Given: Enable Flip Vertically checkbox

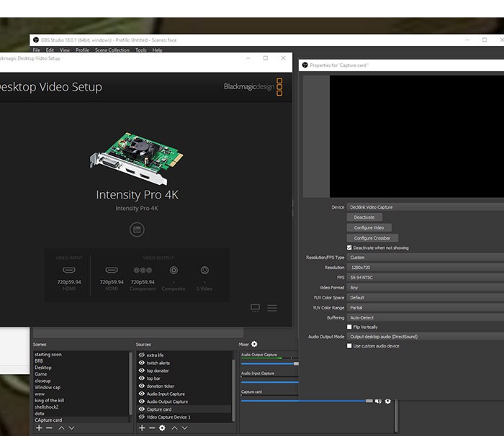Looking at the screenshot, I should click(x=349, y=327).
